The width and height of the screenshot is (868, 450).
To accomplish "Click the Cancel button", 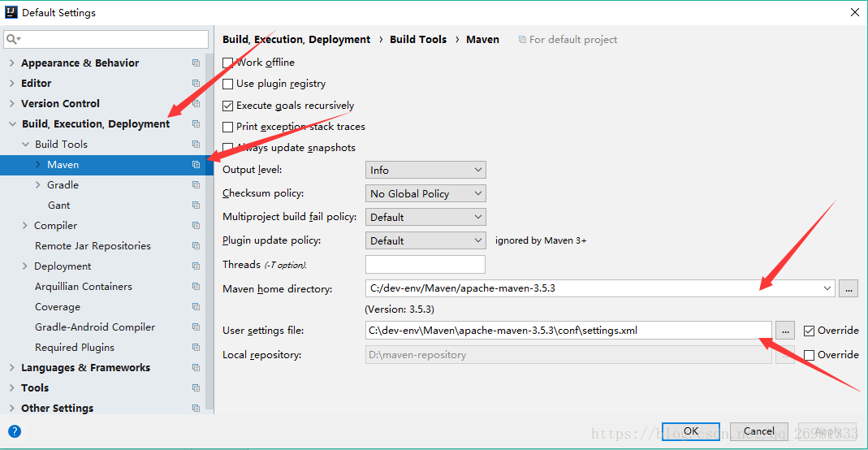I will 759,431.
